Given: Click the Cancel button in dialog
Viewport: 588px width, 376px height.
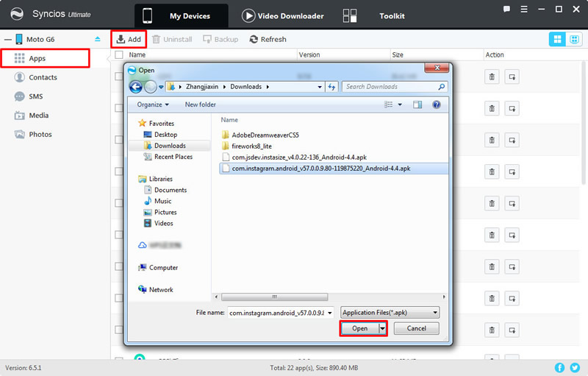Looking at the screenshot, I should [x=416, y=328].
